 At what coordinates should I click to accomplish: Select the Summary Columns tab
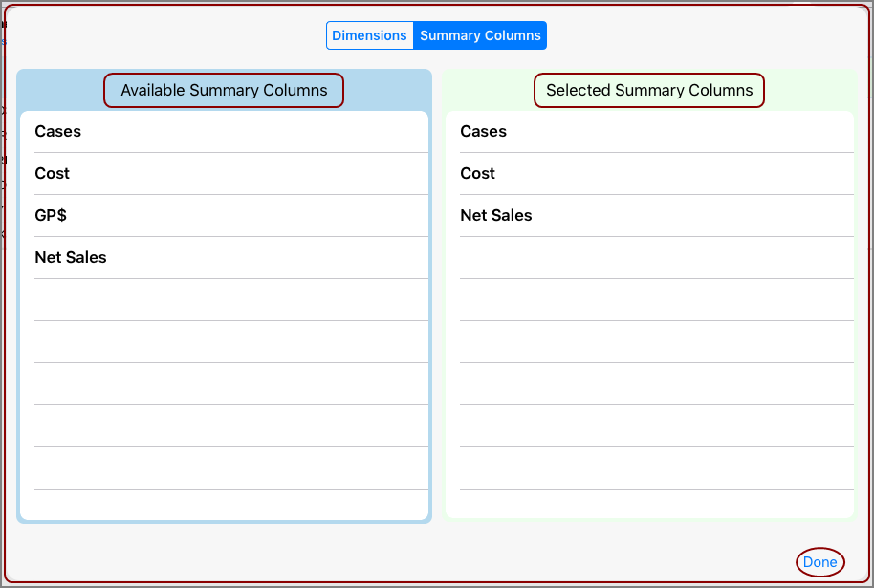point(480,35)
